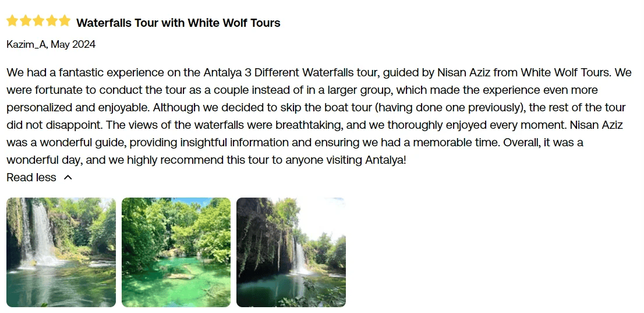Select the fifth and last rating star
Image resolution: width=644 pixels, height=313 pixels.
pyautogui.click(x=64, y=22)
